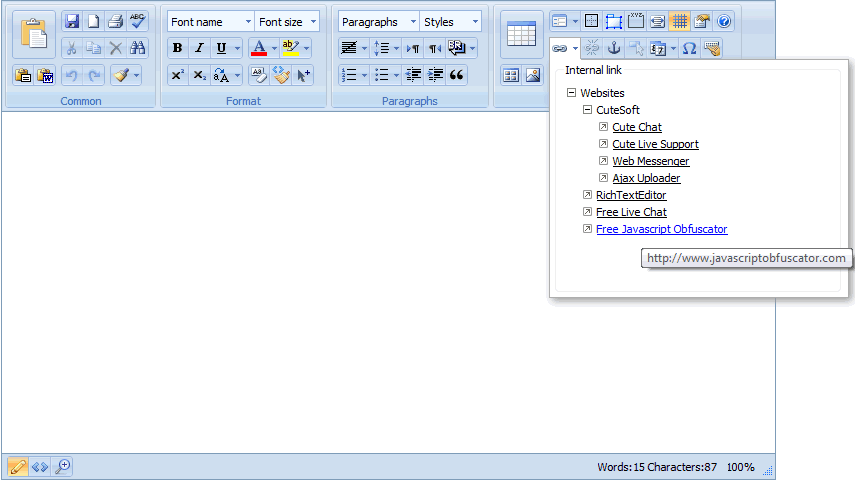Image resolution: width=855 pixels, height=481 pixels.
Task: Select the Cute Live Support link
Action: 655,144
